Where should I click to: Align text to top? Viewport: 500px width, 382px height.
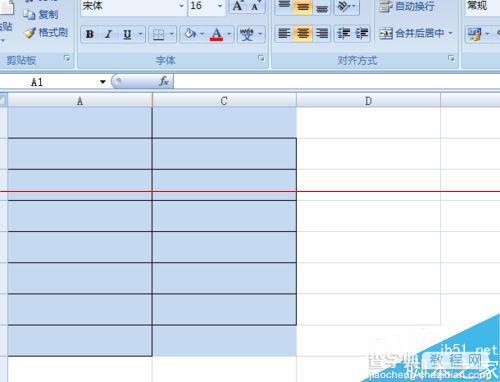(284, 6)
